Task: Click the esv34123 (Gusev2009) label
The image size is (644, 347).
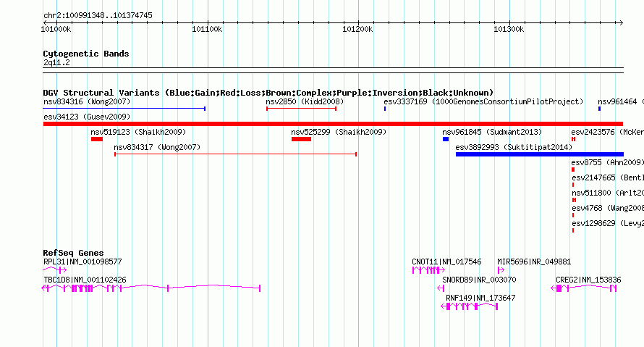Action: coord(87,117)
